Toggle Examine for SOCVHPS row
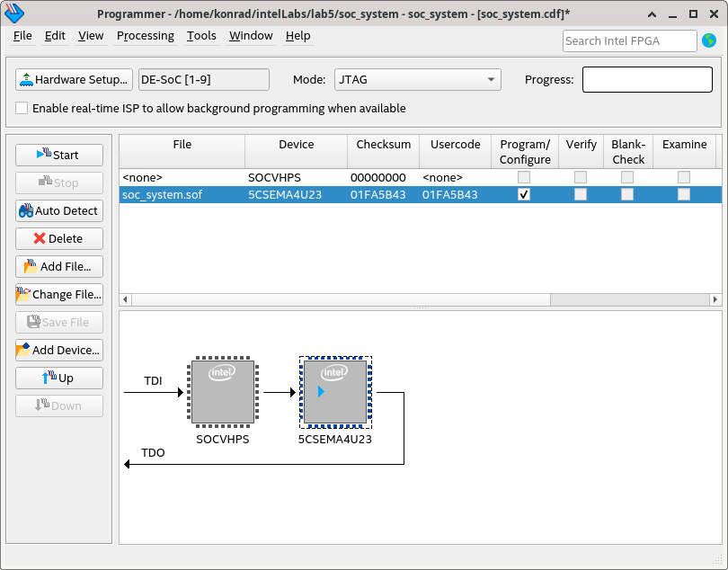Image resolution: width=728 pixels, height=570 pixels. coord(683,177)
